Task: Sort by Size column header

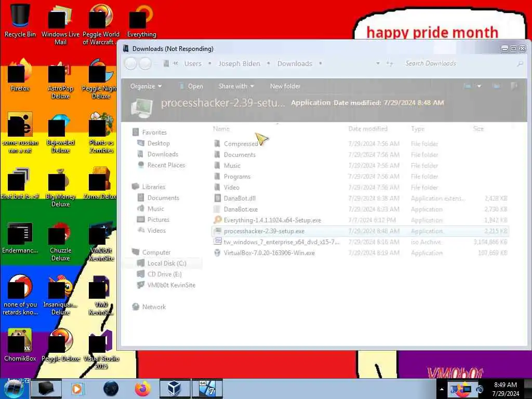Action: tap(478, 129)
